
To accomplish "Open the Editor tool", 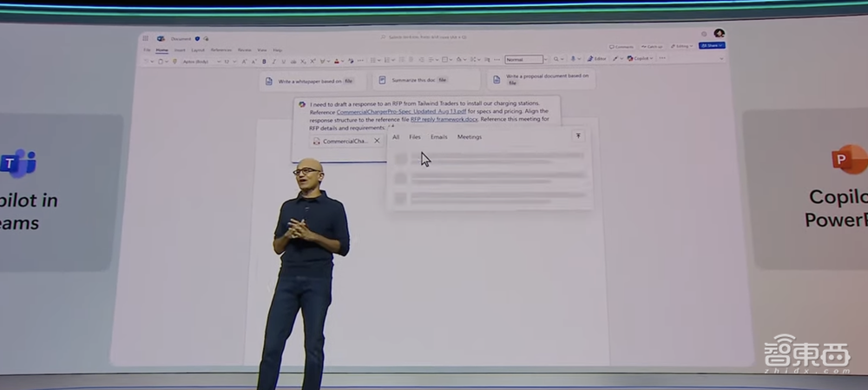I will (595, 58).
